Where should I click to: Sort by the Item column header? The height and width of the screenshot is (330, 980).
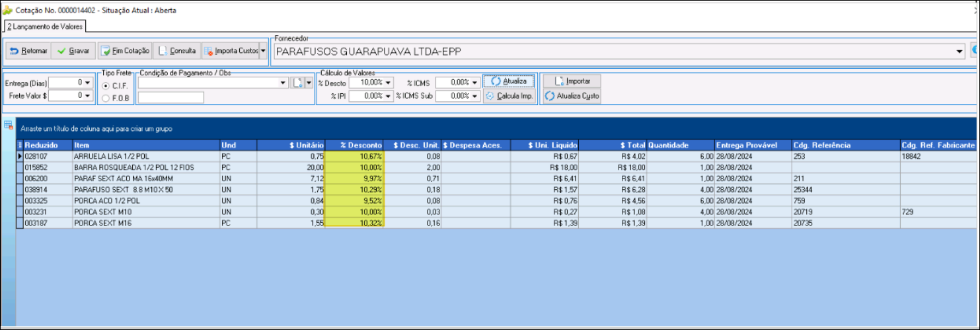146,145
